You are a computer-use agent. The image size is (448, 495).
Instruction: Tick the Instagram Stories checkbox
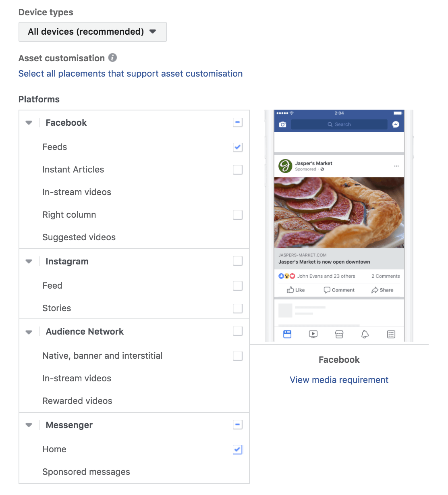tap(238, 308)
